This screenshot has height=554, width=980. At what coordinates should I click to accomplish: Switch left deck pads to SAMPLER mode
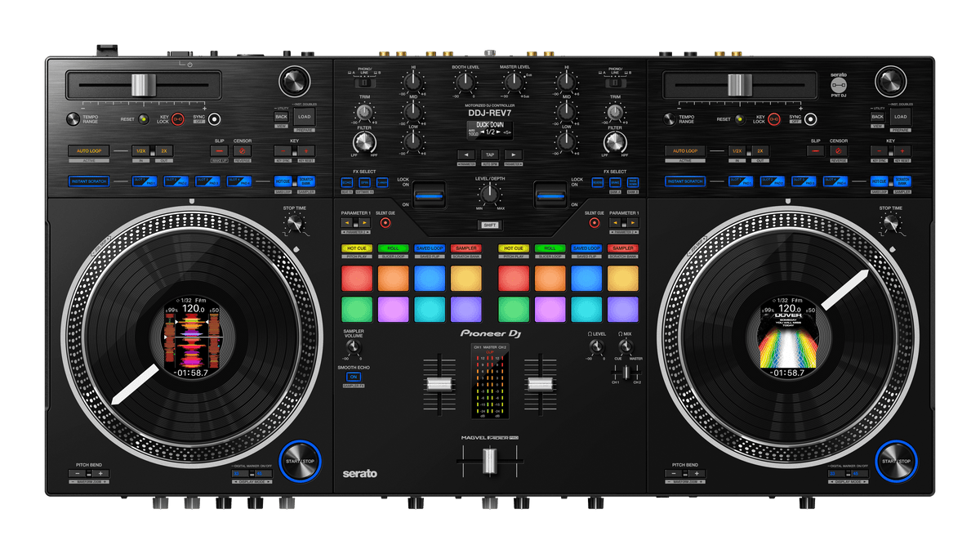tap(465, 248)
